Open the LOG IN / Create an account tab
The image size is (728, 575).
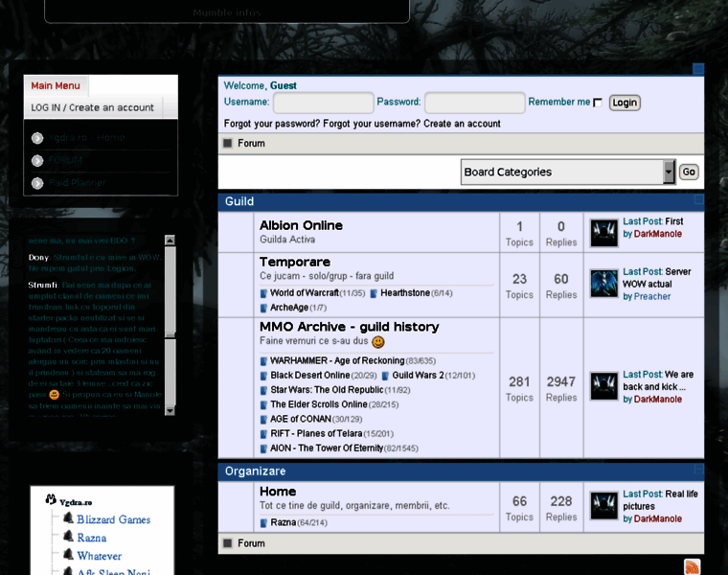click(92, 107)
